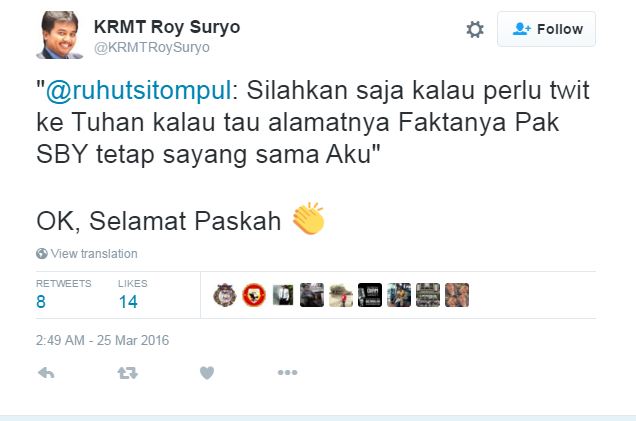This screenshot has height=421, width=636.
Task: Click the reply arrow icon
Action: click(46, 373)
